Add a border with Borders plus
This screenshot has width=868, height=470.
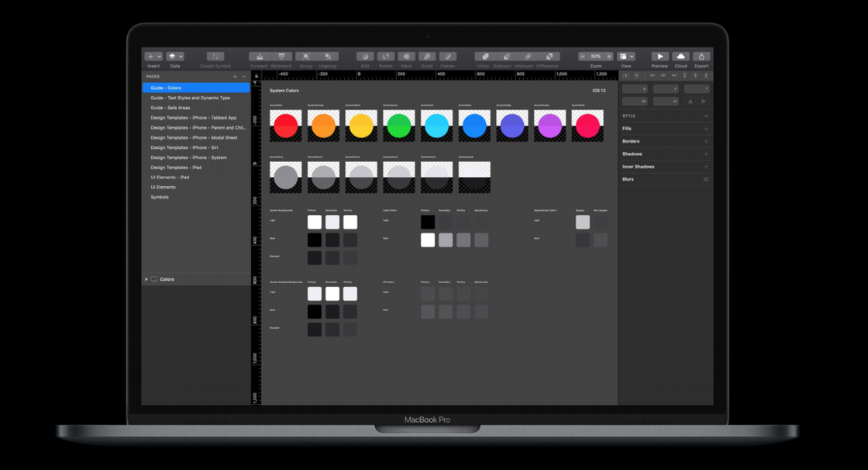point(706,141)
